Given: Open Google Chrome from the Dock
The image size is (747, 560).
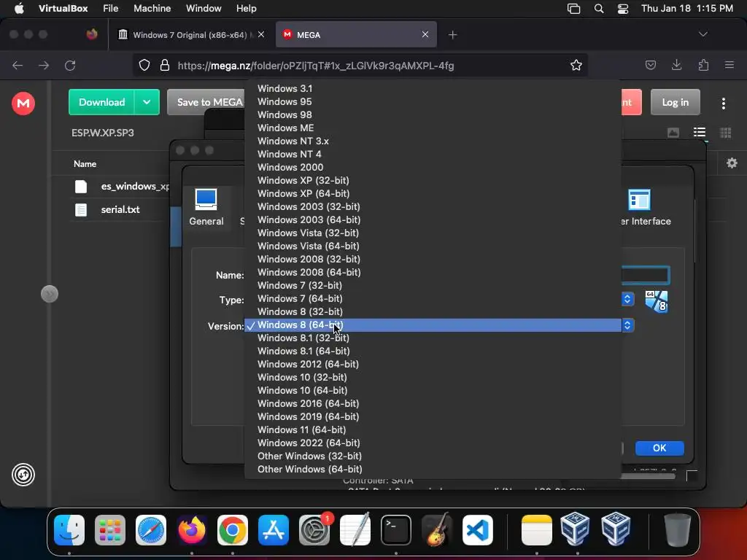Looking at the screenshot, I should [x=233, y=530].
